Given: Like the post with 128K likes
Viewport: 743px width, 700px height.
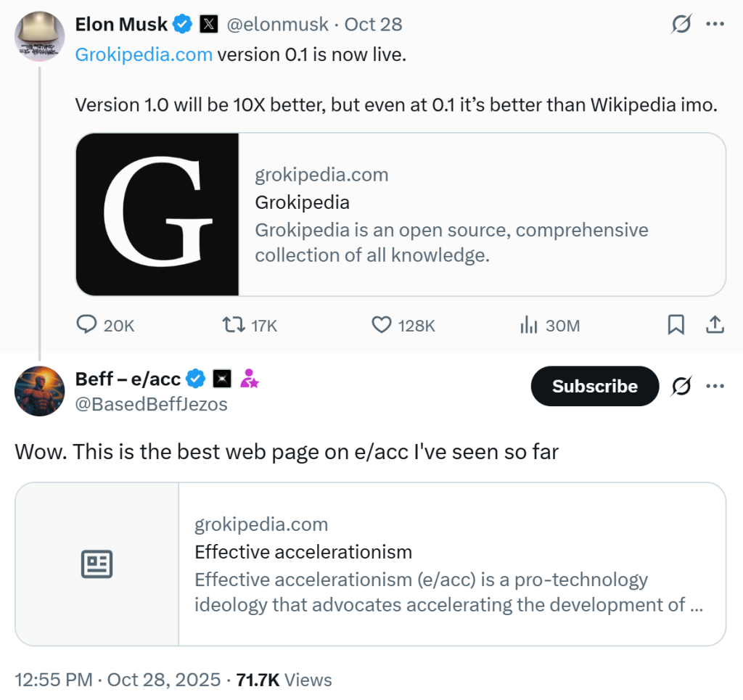Looking at the screenshot, I should click(x=382, y=325).
